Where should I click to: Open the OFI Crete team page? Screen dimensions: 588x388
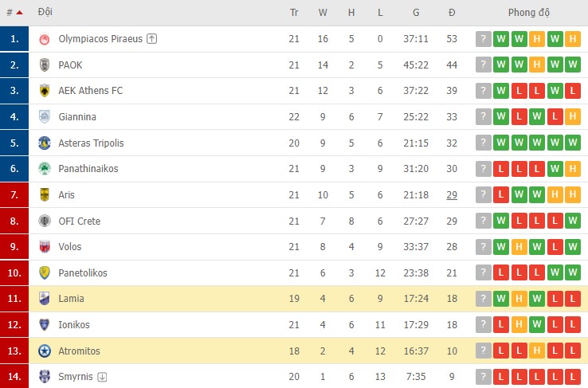79,221
